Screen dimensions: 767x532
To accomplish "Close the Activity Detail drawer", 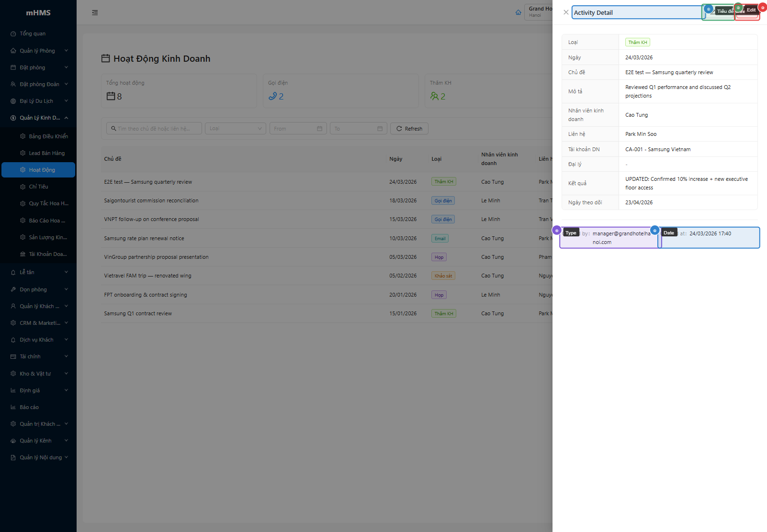I will click(x=566, y=12).
